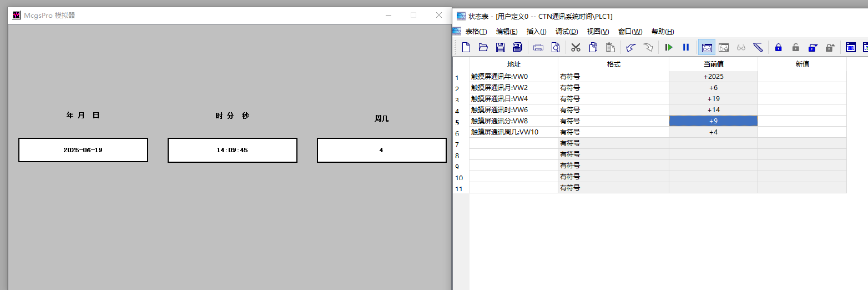The image size is (868, 290).
Task: Click the 新值 column header
Action: tap(802, 64)
